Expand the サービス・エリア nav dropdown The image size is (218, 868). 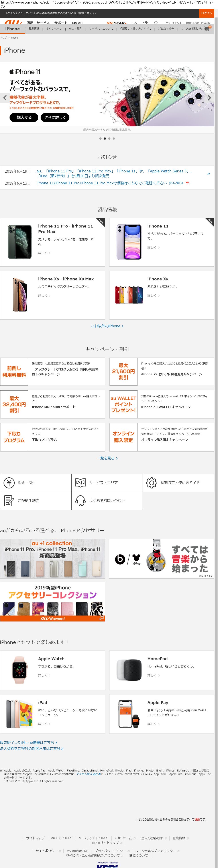pos(101,29)
